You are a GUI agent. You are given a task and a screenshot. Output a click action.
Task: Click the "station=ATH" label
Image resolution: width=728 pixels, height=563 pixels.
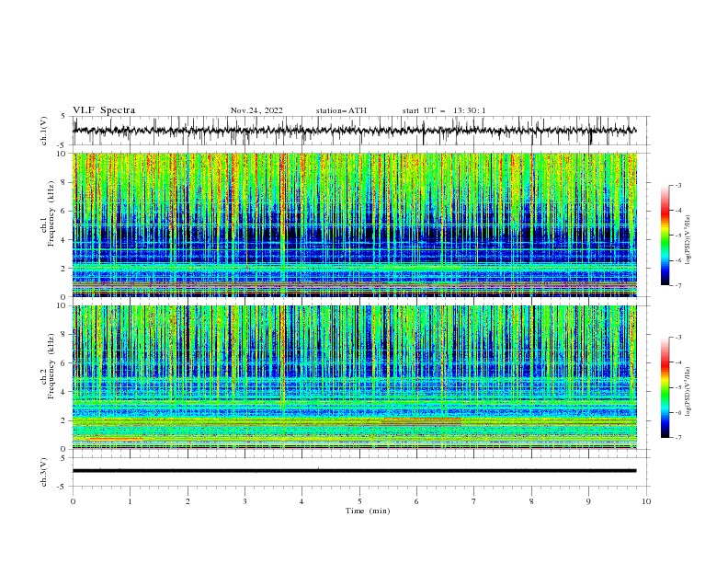(x=341, y=110)
